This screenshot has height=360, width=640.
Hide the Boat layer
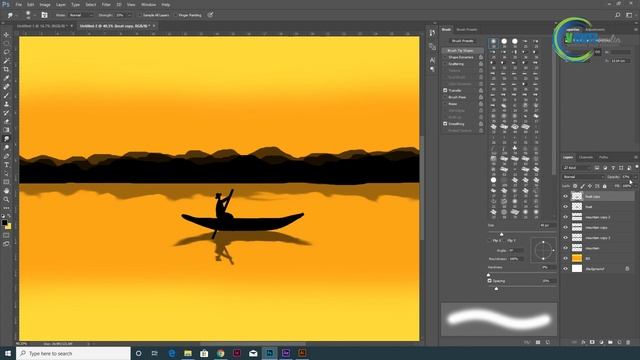(566, 207)
